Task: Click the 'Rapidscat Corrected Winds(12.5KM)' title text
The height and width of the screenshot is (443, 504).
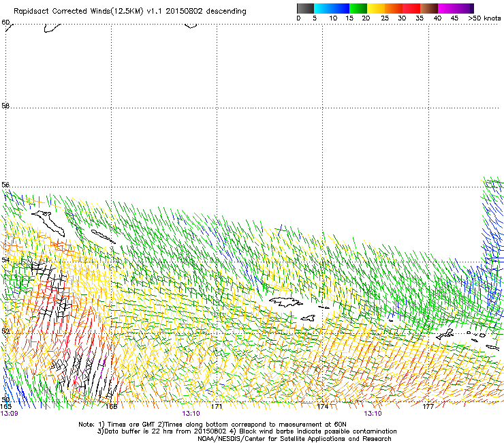Action: pyautogui.click(x=78, y=12)
